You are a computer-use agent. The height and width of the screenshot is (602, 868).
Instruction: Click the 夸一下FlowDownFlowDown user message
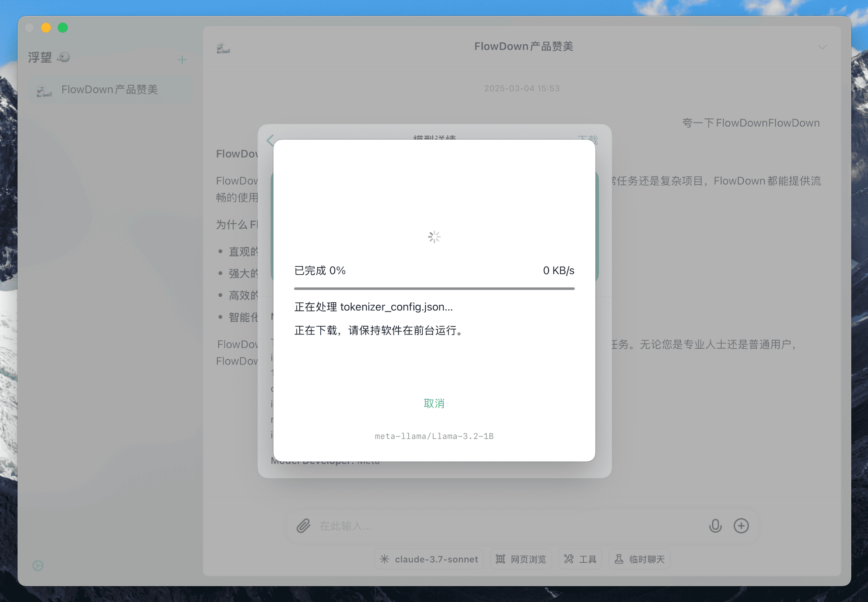tap(751, 123)
